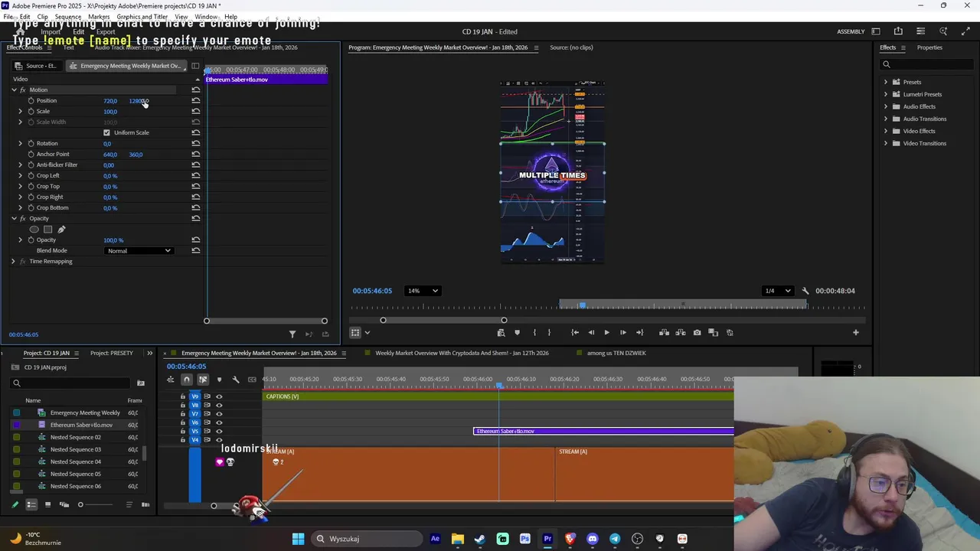Open Program monitor button editor plus icon
980x551 pixels.
tap(856, 333)
